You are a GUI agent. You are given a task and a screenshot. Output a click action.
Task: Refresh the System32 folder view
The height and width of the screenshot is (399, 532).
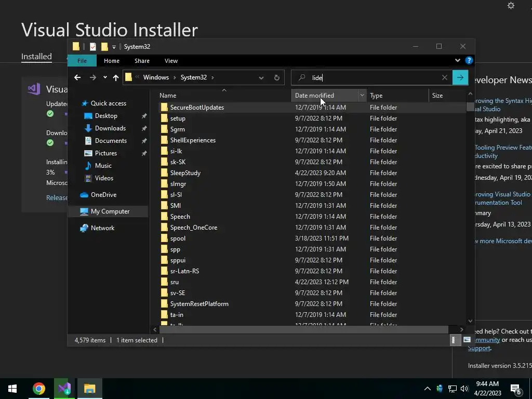277,78
